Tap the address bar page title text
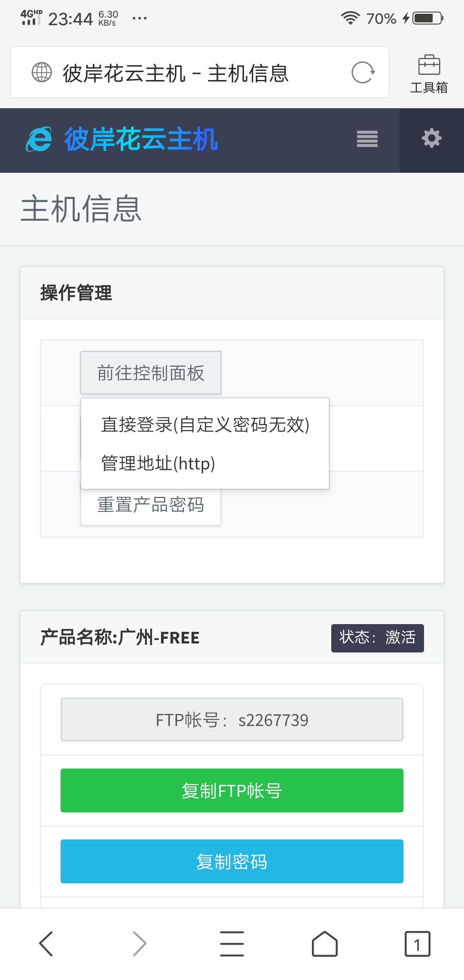Screen dimensions: 464x980 [176, 73]
